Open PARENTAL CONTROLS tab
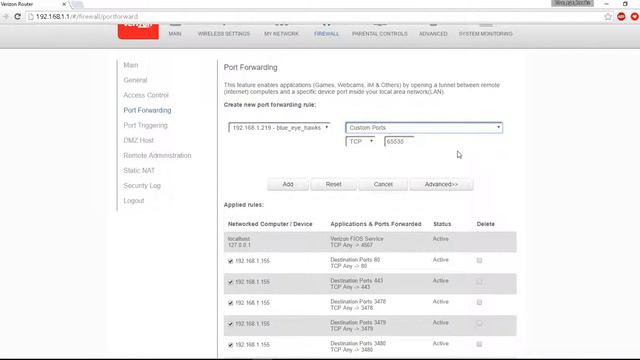This screenshot has width=640, height=360. pyautogui.click(x=380, y=34)
